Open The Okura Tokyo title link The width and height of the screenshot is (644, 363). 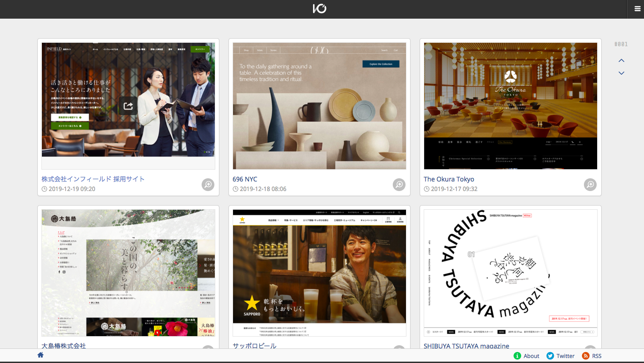[449, 179]
